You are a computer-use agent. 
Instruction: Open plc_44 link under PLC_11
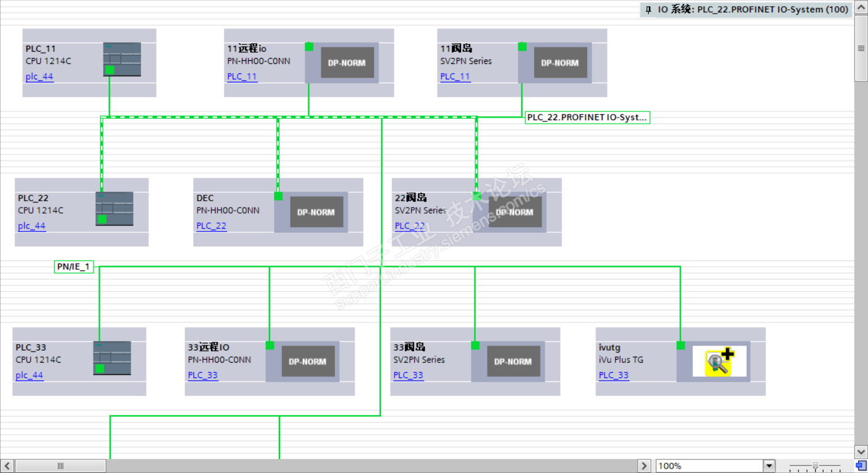tap(39, 76)
